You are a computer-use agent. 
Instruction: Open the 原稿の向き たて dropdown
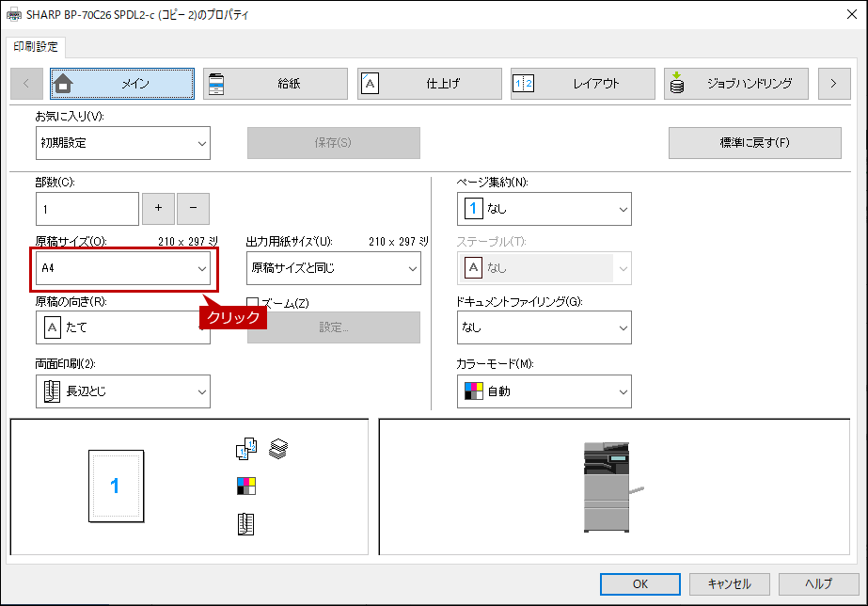(x=123, y=327)
